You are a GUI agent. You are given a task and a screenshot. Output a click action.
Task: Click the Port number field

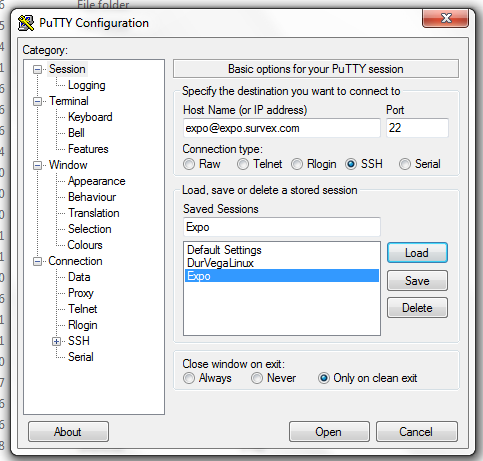(417, 128)
